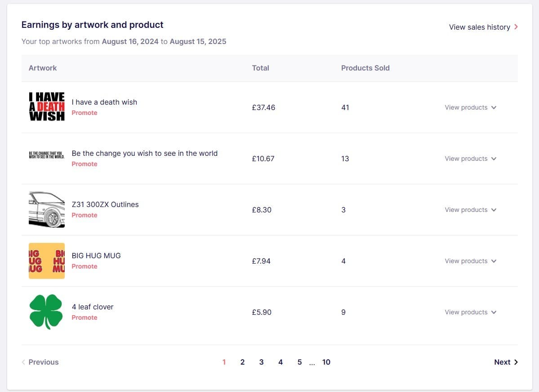Open the Z31 300ZX car outline thumbnail
Viewport: 539px width, 392px height.
coord(47,209)
